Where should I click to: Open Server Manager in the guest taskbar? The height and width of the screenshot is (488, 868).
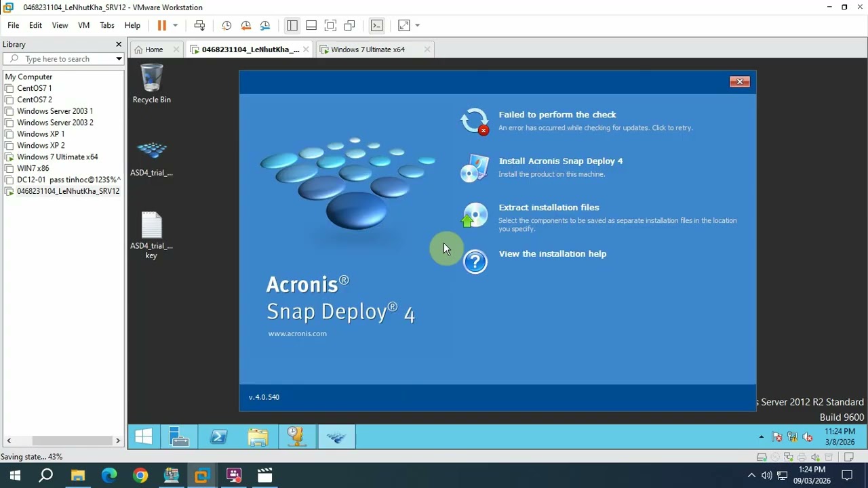click(179, 437)
